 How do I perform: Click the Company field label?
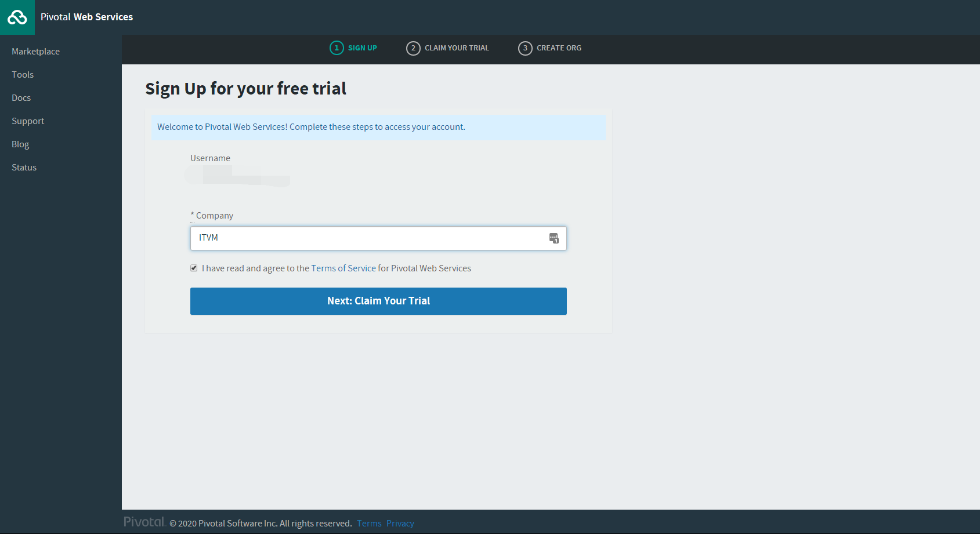[x=212, y=216]
